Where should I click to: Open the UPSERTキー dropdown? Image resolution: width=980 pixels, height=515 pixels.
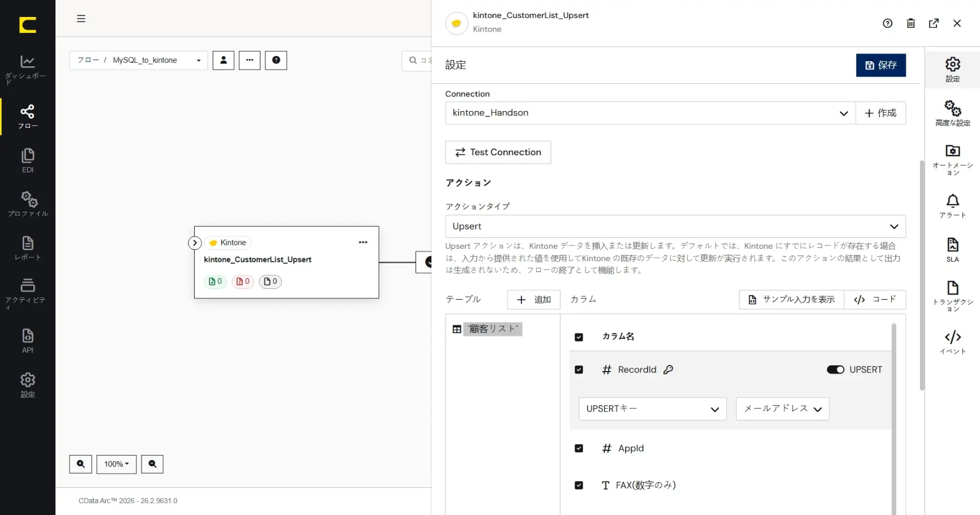click(652, 409)
